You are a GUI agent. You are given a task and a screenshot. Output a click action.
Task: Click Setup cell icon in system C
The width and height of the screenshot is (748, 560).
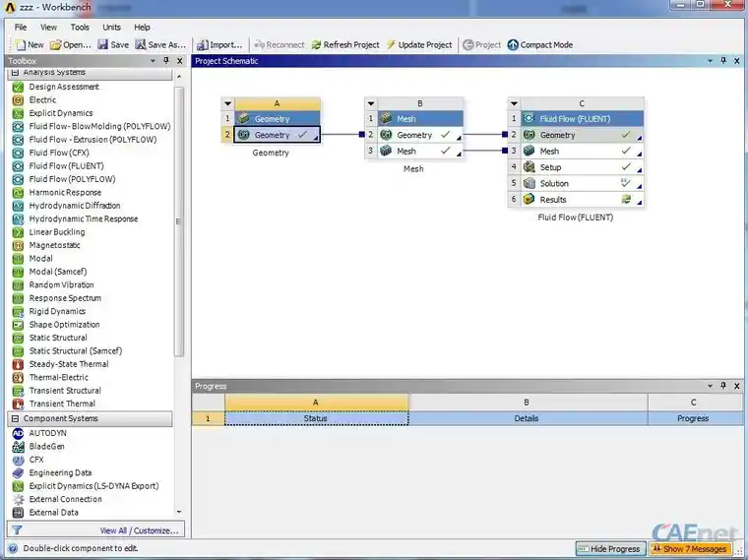[x=530, y=167]
